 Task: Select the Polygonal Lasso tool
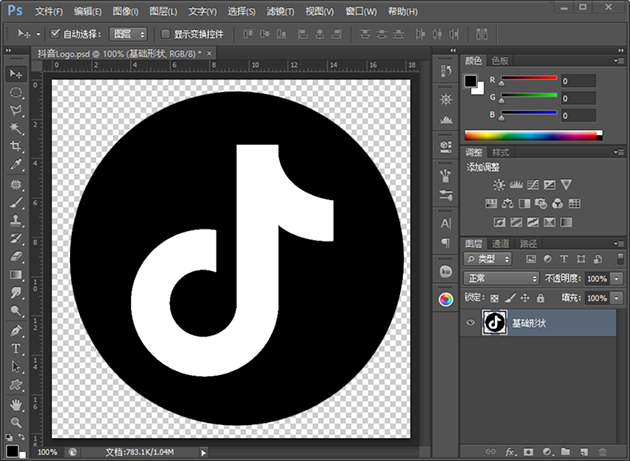point(16,111)
